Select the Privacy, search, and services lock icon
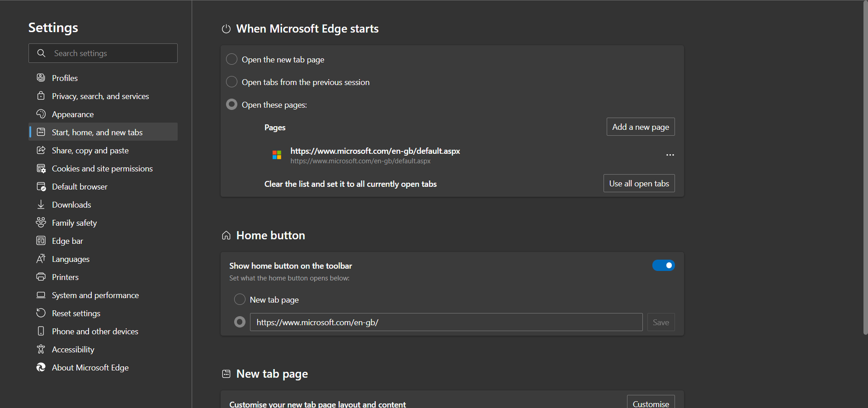 tap(41, 95)
